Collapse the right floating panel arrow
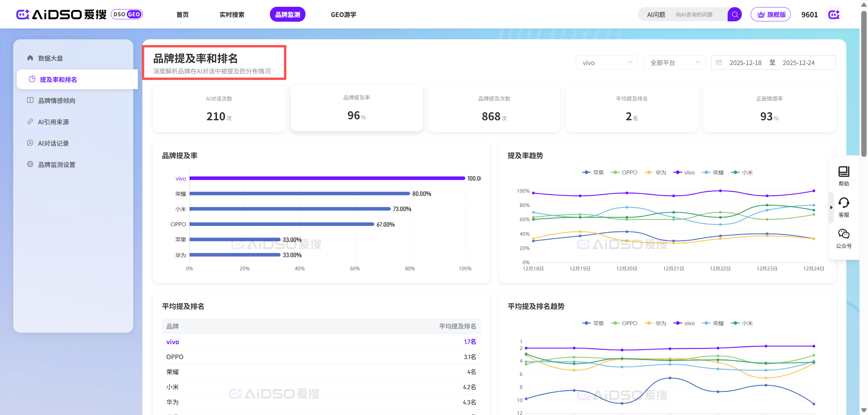 click(x=831, y=207)
